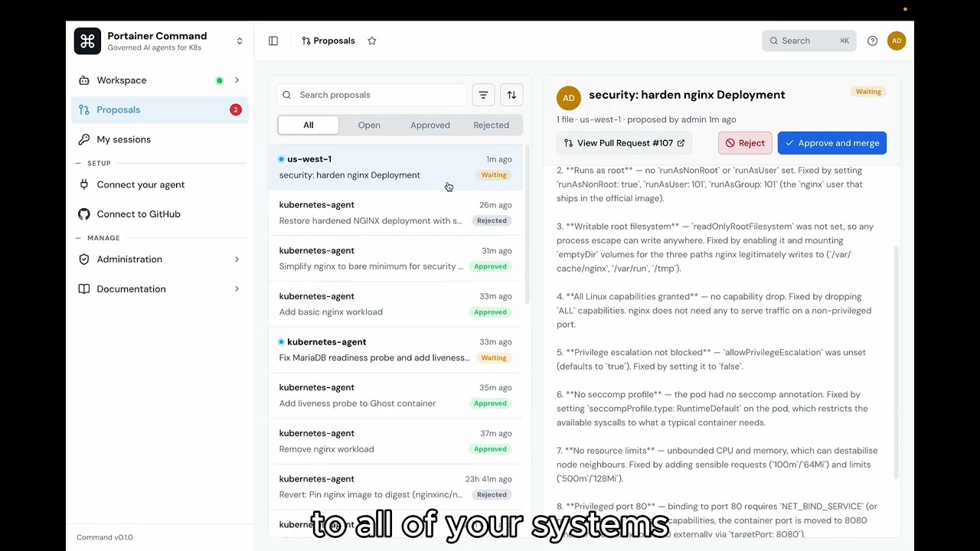Viewport: 980px width, 551px height.
Task: Open Add basic nginx workload proposal
Action: [396, 304]
